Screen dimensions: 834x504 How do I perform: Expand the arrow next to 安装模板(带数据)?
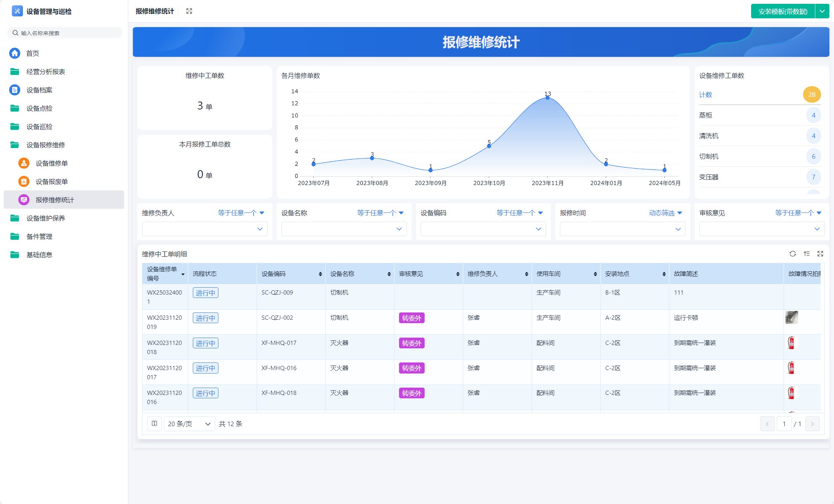[822, 11]
